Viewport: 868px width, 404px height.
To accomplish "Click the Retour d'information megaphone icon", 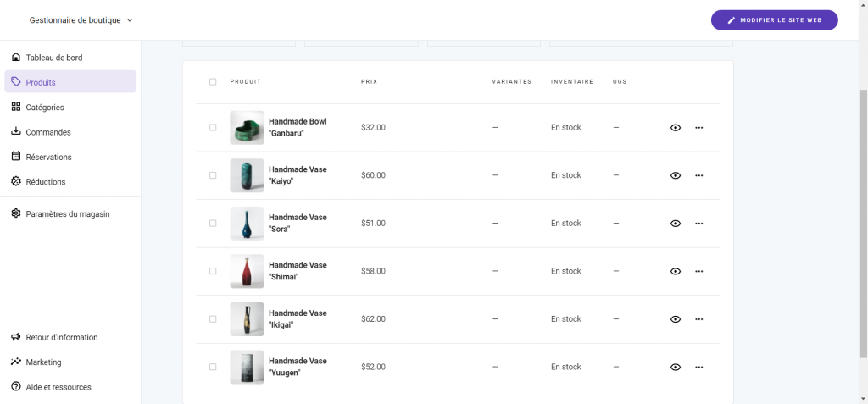I will (16, 337).
